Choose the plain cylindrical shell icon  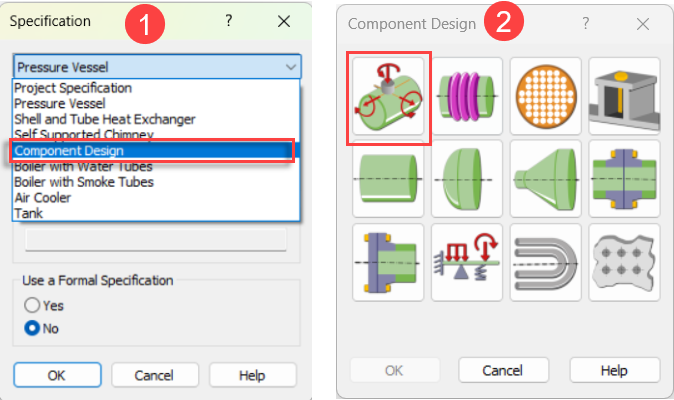click(389, 178)
